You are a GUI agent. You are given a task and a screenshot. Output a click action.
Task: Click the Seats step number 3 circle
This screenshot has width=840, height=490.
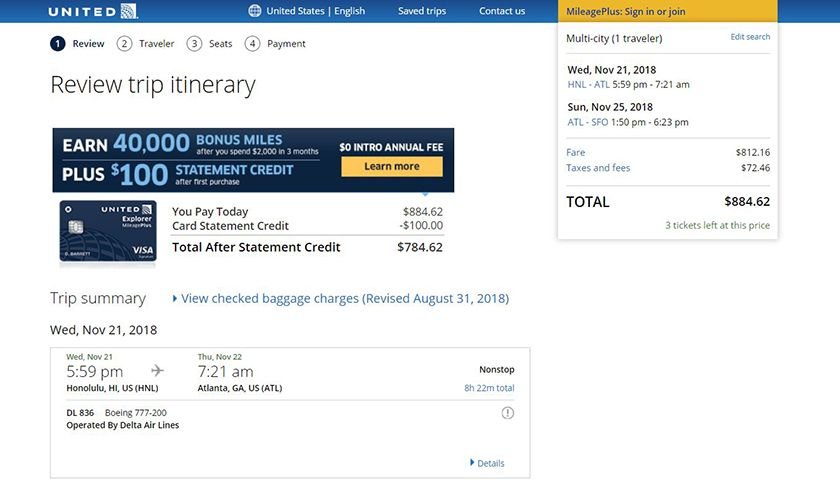[x=194, y=44]
